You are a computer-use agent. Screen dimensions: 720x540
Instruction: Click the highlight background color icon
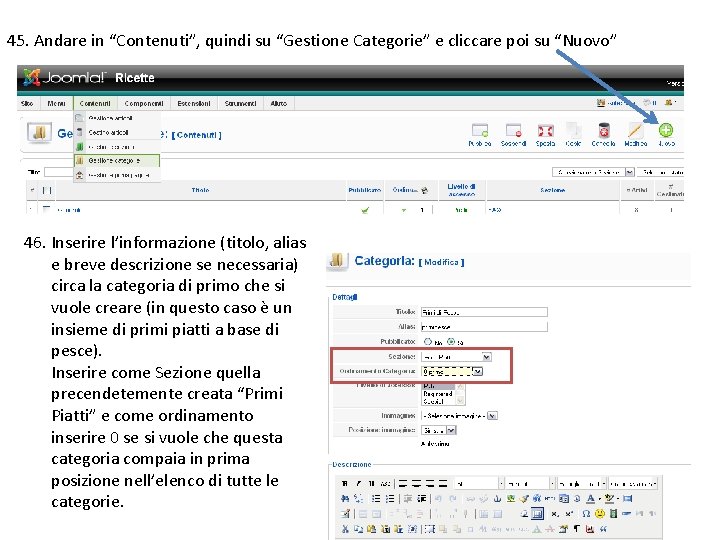(610, 499)
